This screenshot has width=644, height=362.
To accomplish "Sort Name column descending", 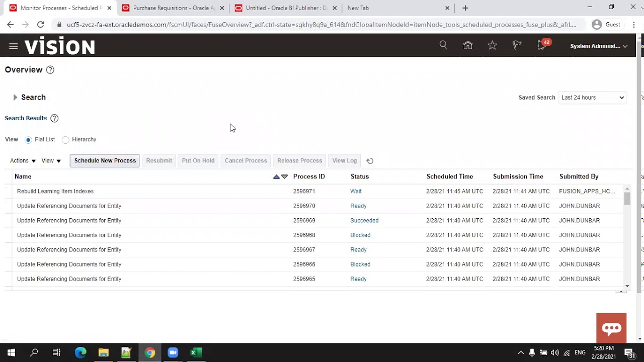I will 285,176.
